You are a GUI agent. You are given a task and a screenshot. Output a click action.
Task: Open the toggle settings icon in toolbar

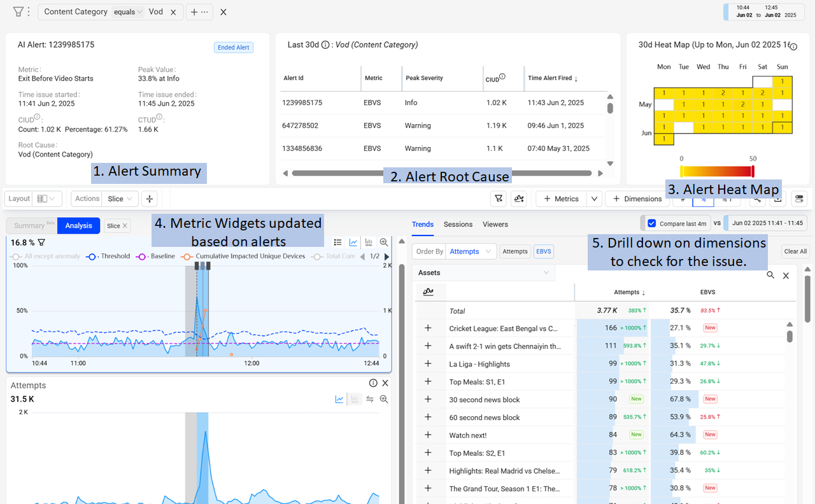click(x=798, y=199)
